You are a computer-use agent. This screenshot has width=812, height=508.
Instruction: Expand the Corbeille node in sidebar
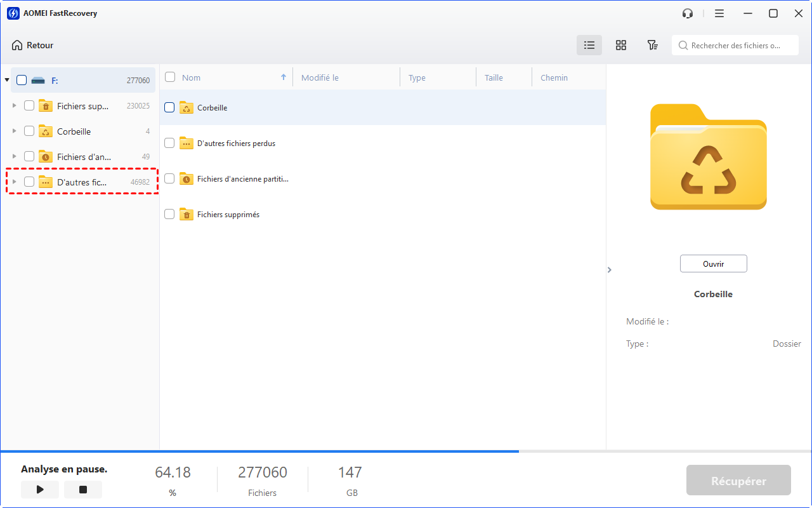pyautogui.click(x=15, y=131)
